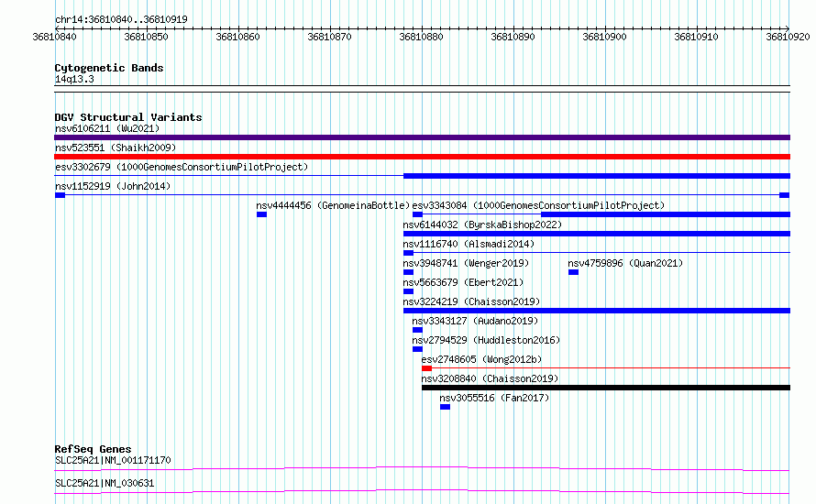
Task: Click ruler position 36810860
Action: [237, 37]
